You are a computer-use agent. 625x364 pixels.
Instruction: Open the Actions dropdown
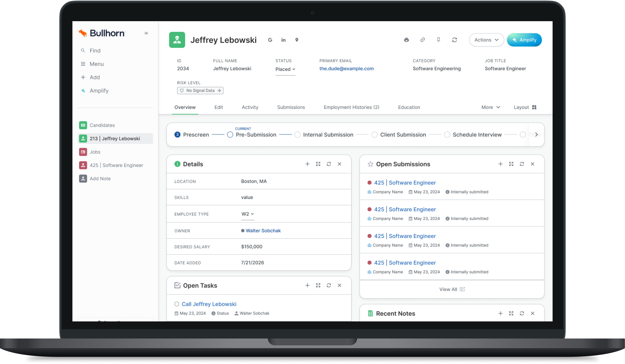point(486,40)
